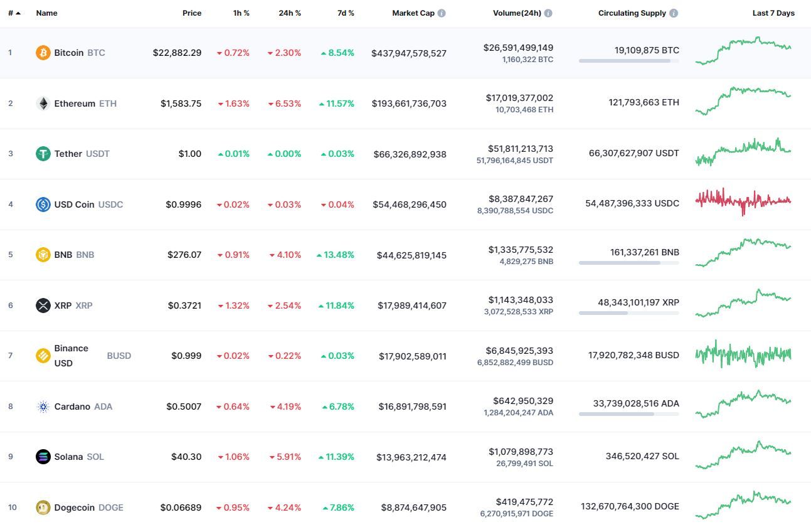Viewport: 811px width, 532px height.
Task: Click the Circulating Supply info icon
Action: (674, 13)
